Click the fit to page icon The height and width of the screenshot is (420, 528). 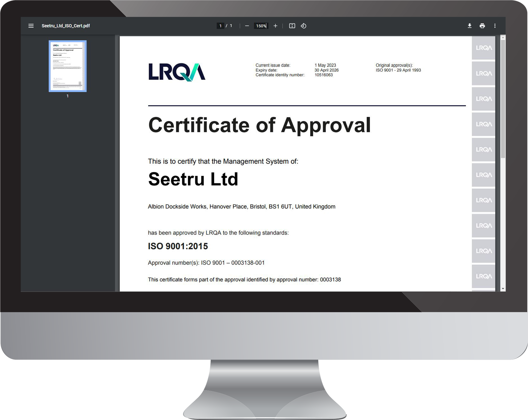pos(292,26)
